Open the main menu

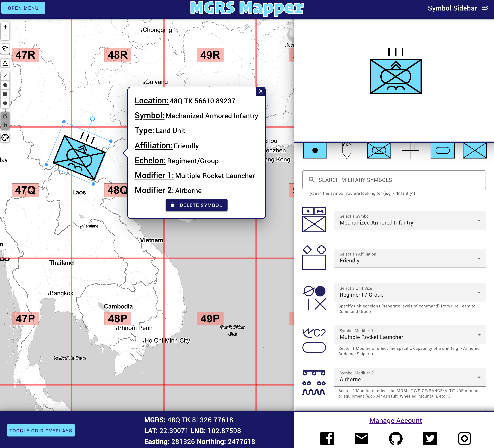[23, 8]
